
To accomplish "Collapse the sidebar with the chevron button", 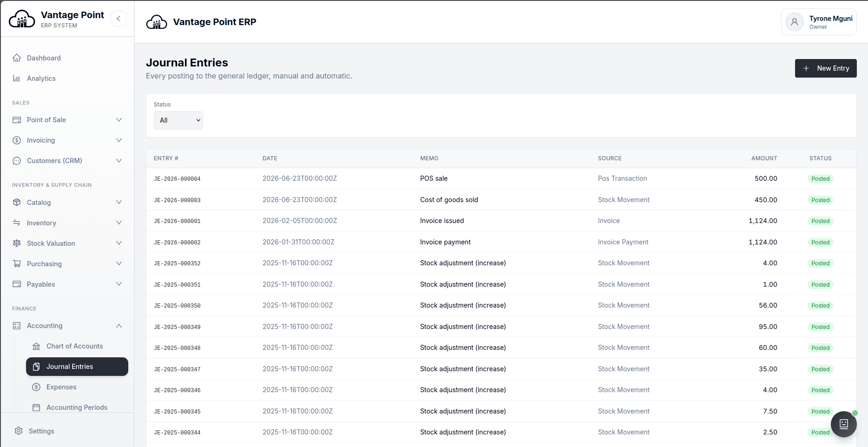I will (x=118, y=19).
